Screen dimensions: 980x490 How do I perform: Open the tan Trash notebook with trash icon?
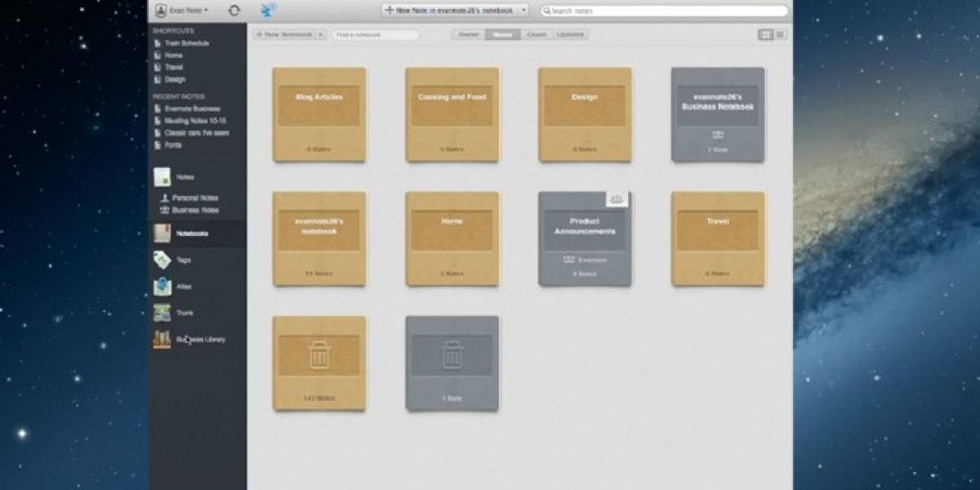tap(319, 363)
